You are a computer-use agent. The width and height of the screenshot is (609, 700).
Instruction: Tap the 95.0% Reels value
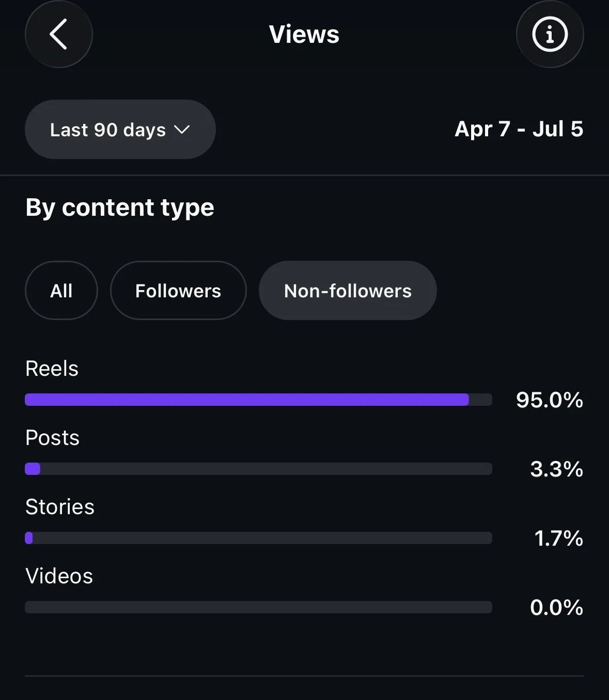(550, 400)
